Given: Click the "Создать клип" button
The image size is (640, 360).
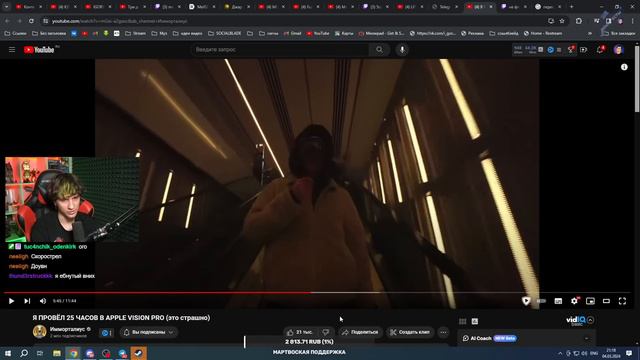Looking at the screenshot, I should pos(410,332).
